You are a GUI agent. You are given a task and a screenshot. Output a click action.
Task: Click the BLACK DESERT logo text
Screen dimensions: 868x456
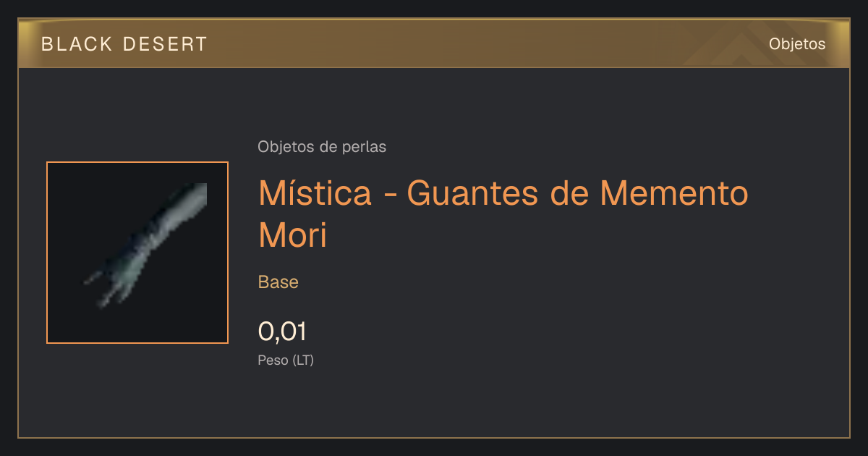click(124, 44)
